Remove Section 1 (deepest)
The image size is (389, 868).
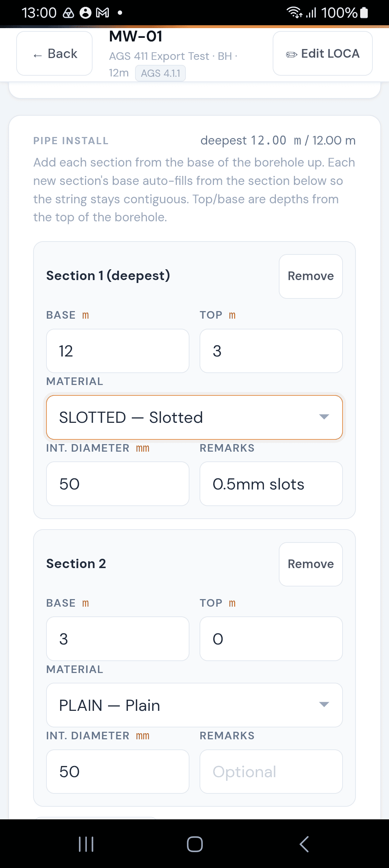pyautogui.click(x=311, y=276)
